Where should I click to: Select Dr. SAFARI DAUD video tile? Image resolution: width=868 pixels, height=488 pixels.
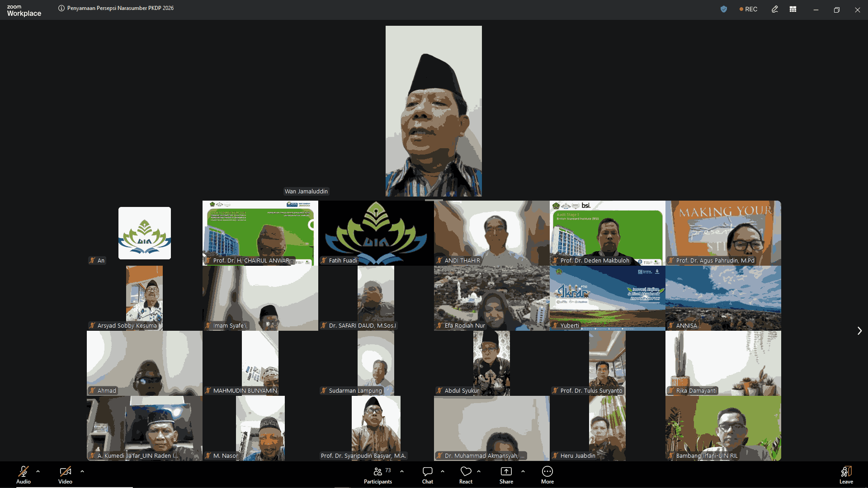[376, 298]
